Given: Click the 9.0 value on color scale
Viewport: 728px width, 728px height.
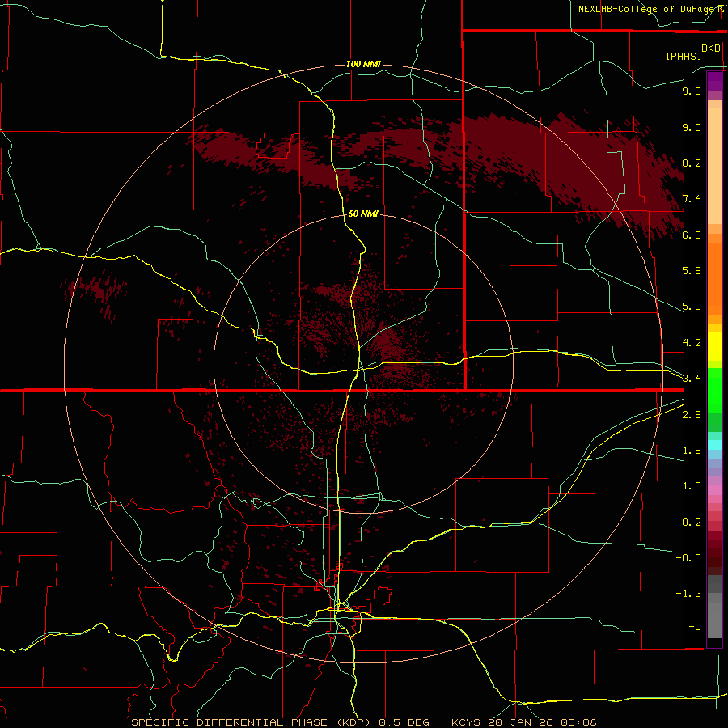Looking at the screenshot, I should pos(692,127).
